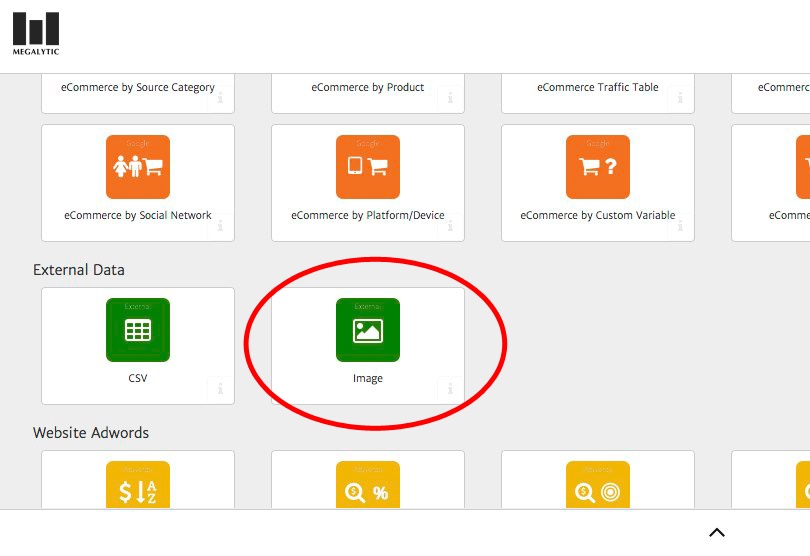Show info for eCommerce by Platform/Device
This screenshot has width=810, height=556.
coord(450,226)
